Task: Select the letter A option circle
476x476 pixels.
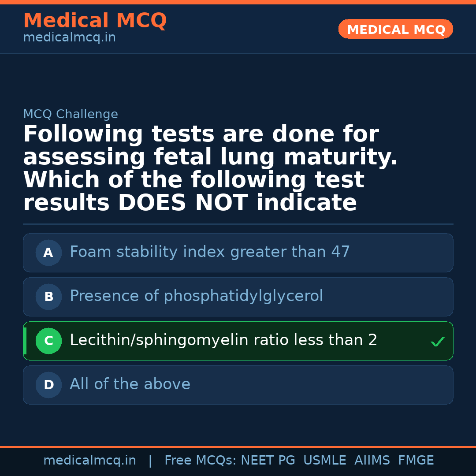Action: 48,253
